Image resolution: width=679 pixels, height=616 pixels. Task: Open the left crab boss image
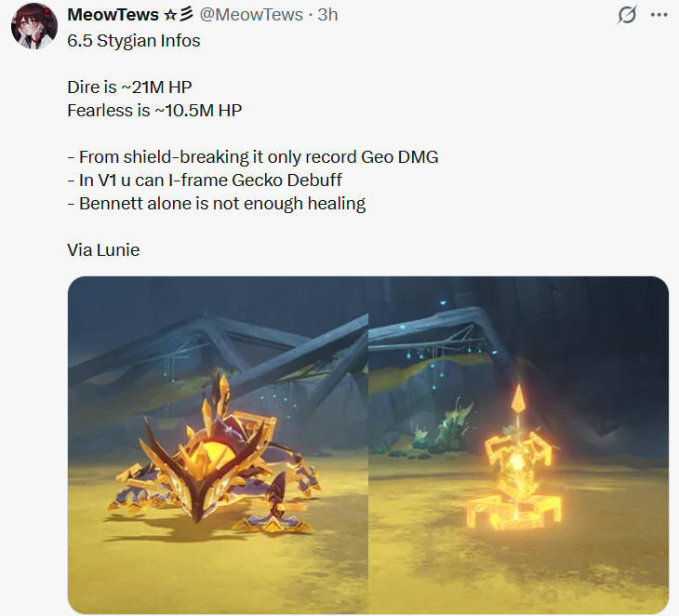coord(218,445)
